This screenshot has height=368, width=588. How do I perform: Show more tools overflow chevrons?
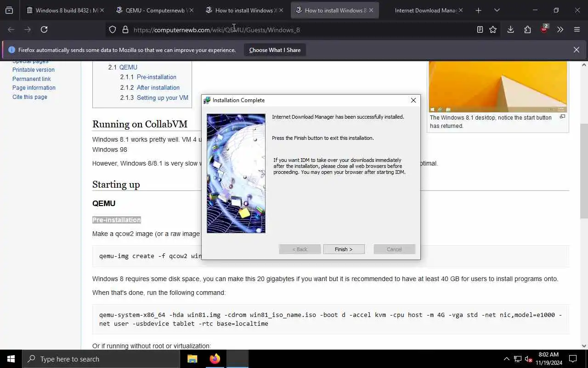coord(560,29)
